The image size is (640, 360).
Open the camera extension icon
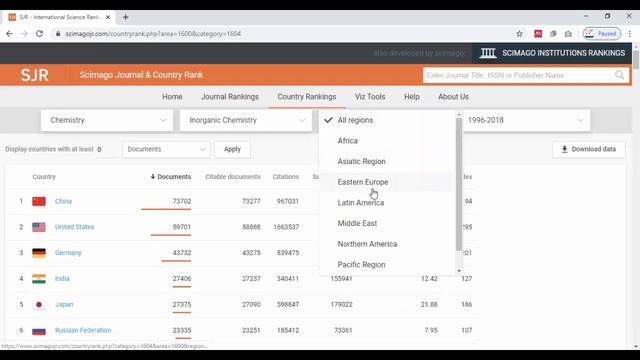[x=568, y=34]
